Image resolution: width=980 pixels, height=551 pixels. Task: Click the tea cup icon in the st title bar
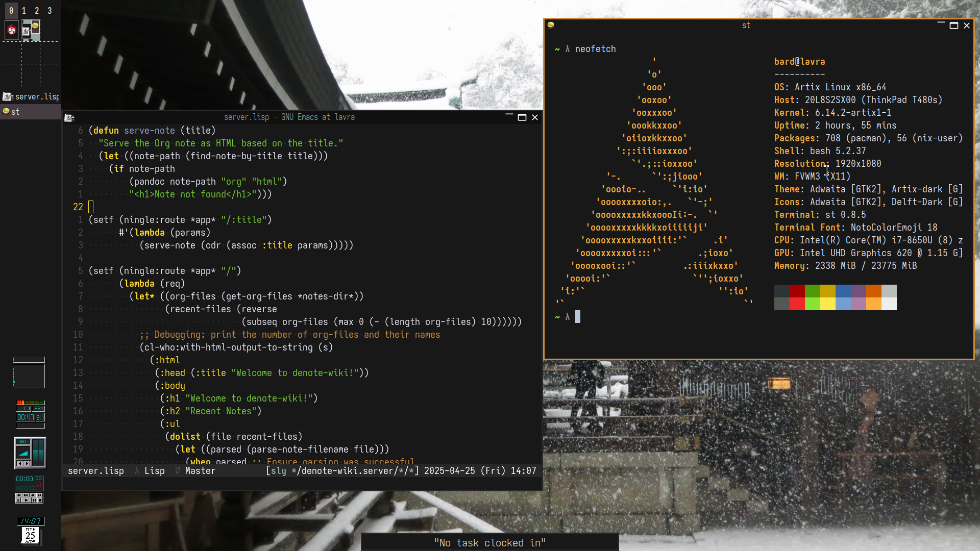[x=551, y=25]
